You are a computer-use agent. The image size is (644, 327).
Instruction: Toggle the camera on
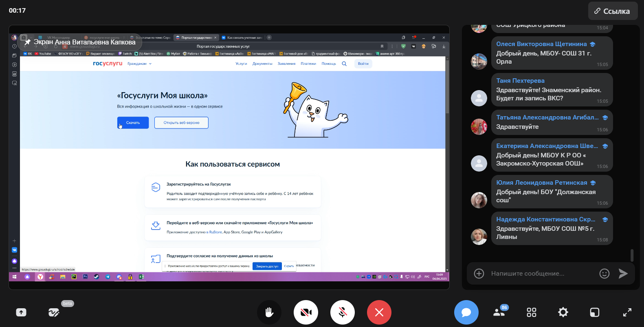coord(306,312)
